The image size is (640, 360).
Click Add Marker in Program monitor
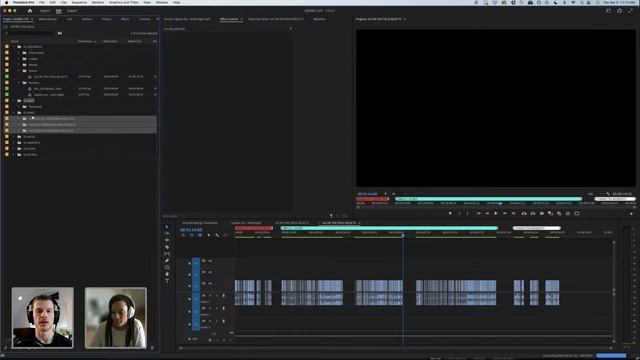450,213
